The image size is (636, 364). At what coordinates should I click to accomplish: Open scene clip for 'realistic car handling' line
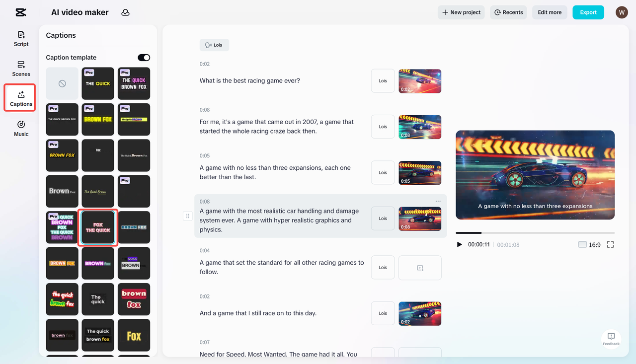point(420,218)
